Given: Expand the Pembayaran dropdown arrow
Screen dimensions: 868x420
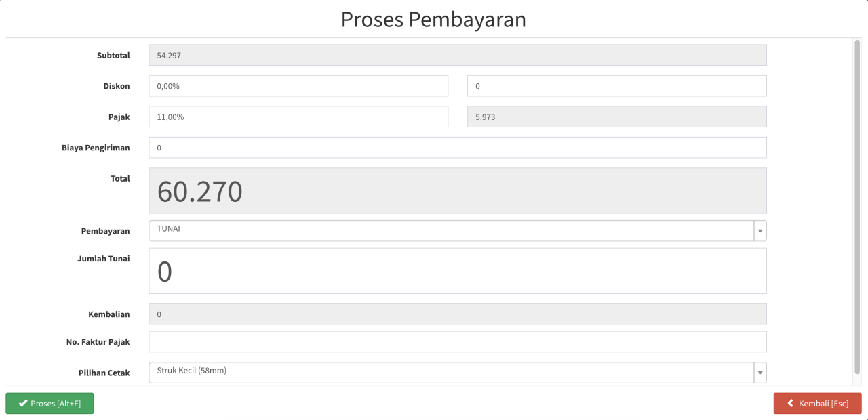Looking at the screenshot, I should 760,231.
